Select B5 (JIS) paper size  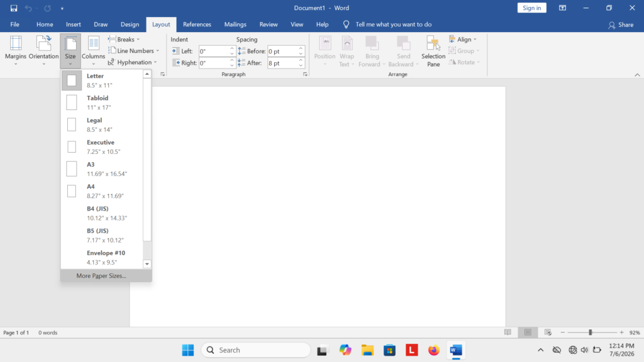[x=102, y=236]
